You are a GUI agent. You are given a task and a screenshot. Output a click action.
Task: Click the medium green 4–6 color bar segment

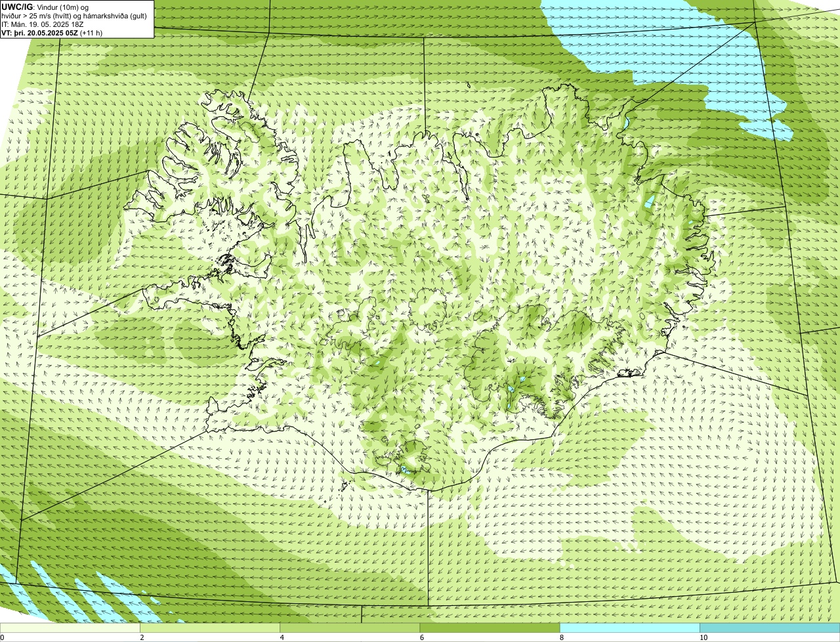[350, 628]
